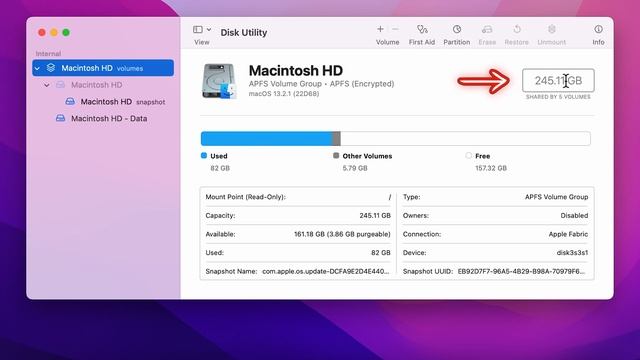
Task: Show the Info panel icon
Action: click(598, 29)
